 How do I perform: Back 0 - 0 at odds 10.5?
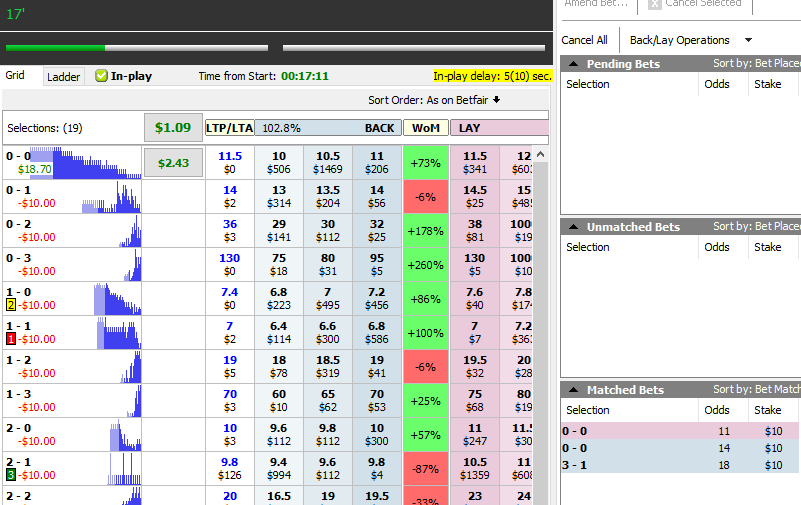click(328, 163)
